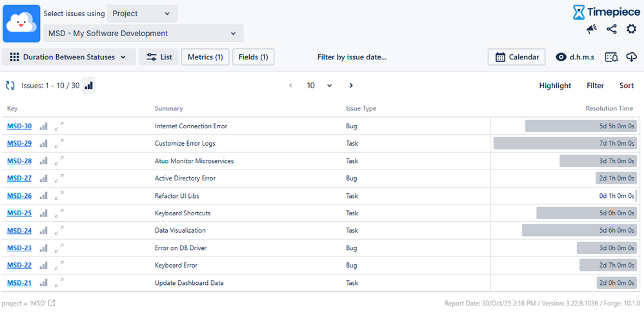Toggle the d.h.m.s duration format view
The width and height of the screenshot is (644, 312).
[574, 57]
